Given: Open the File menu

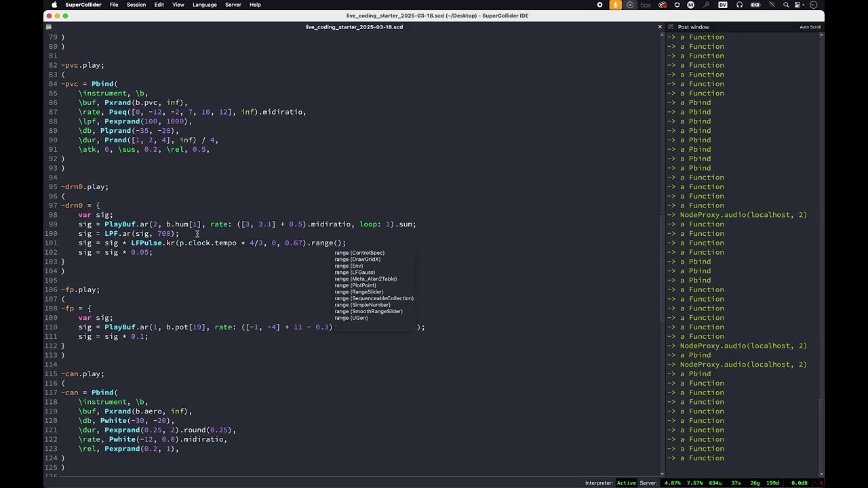Looking at the screenshot, I should pyautogui.click(x=114, y=5).
